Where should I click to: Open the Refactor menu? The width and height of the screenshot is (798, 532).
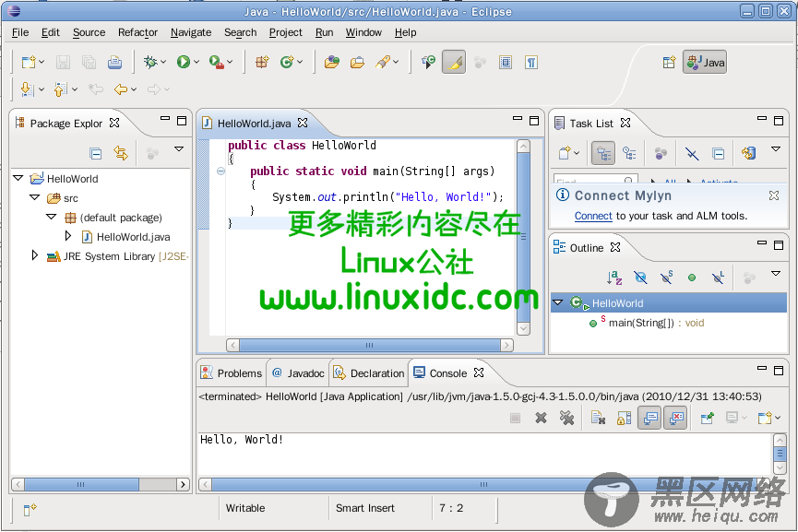point(137,32)
